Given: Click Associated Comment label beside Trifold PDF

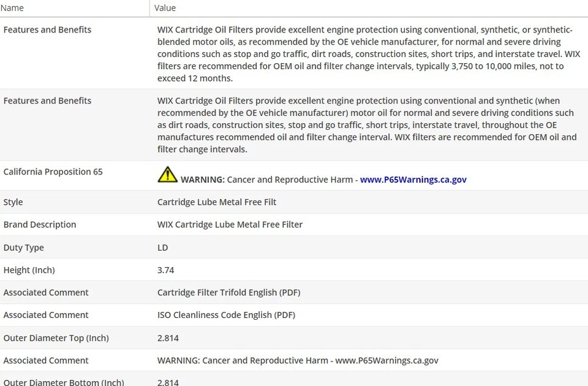Looking at the screenshot, I should 46,293.
